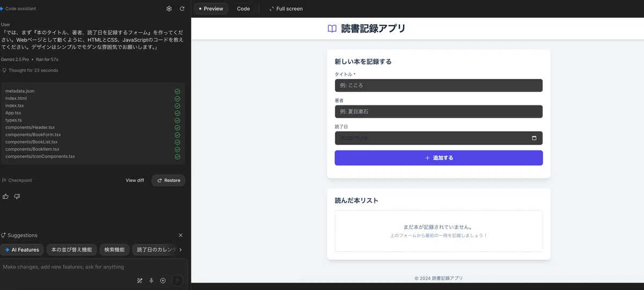Focus the 著者 input field
The height and width of the screenshot is (290, 644).
coord(438,112)
